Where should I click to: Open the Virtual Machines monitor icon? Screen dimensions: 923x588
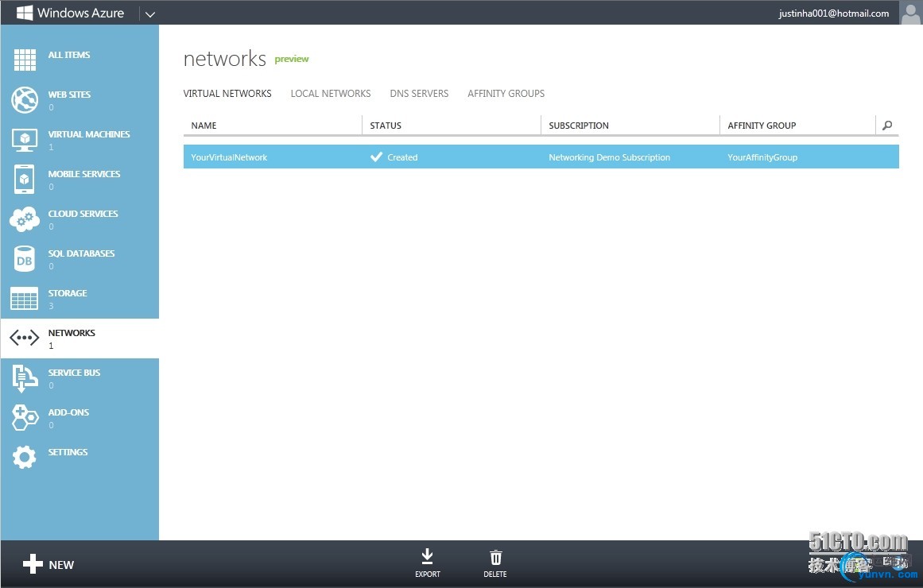click(x=24, y=140)
